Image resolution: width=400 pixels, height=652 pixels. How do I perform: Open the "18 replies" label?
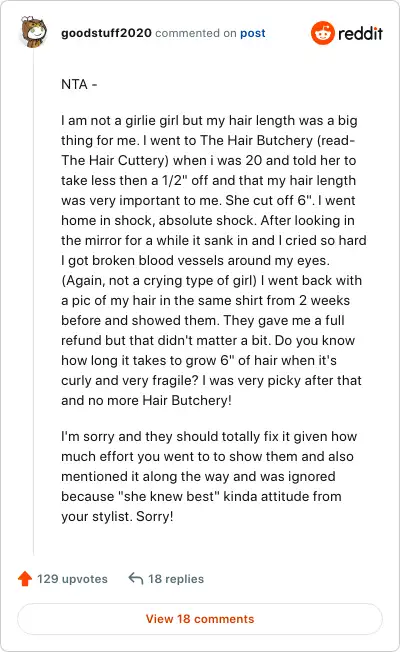[x=176, y=579]
